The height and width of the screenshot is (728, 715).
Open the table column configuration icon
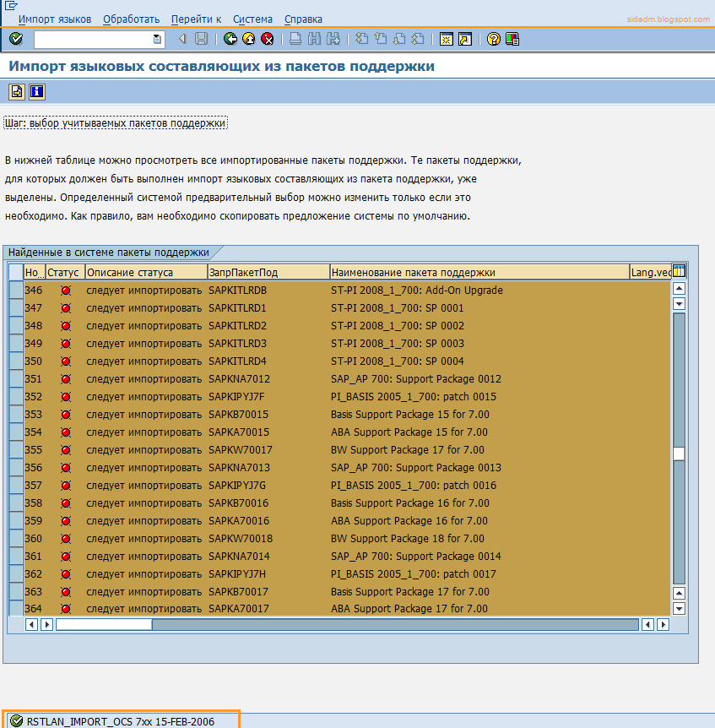pyautogui.click(x=679, y=271)
